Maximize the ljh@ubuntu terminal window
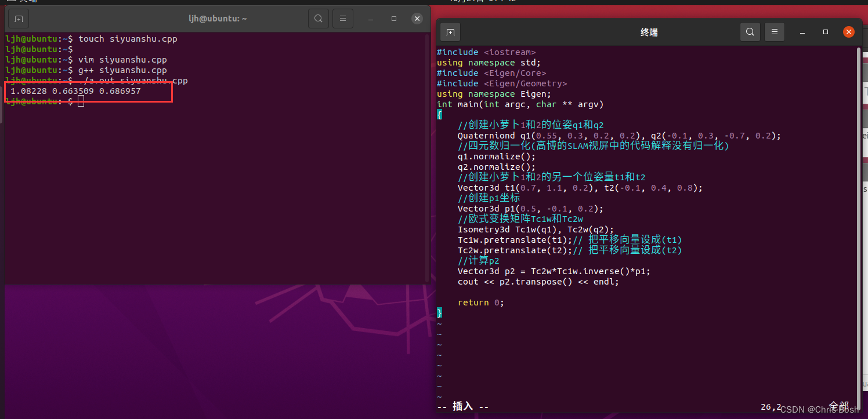Screen dimensions: 868x419 [394, 19]
